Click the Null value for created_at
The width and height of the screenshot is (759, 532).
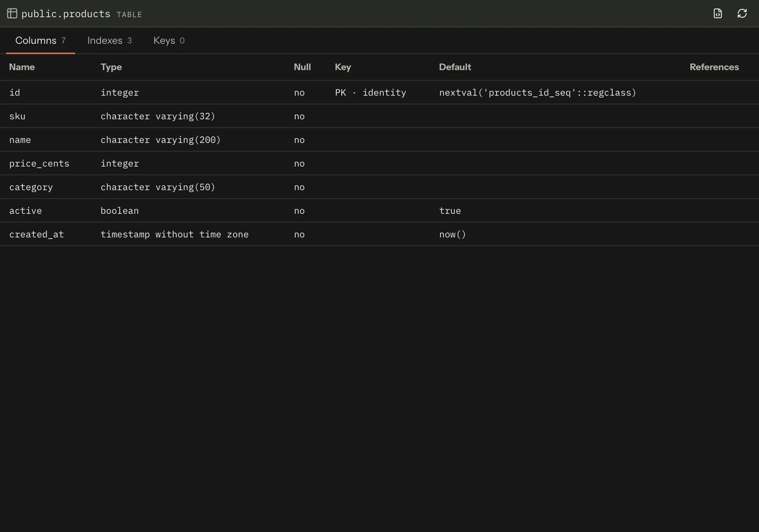tap(299, 234)
